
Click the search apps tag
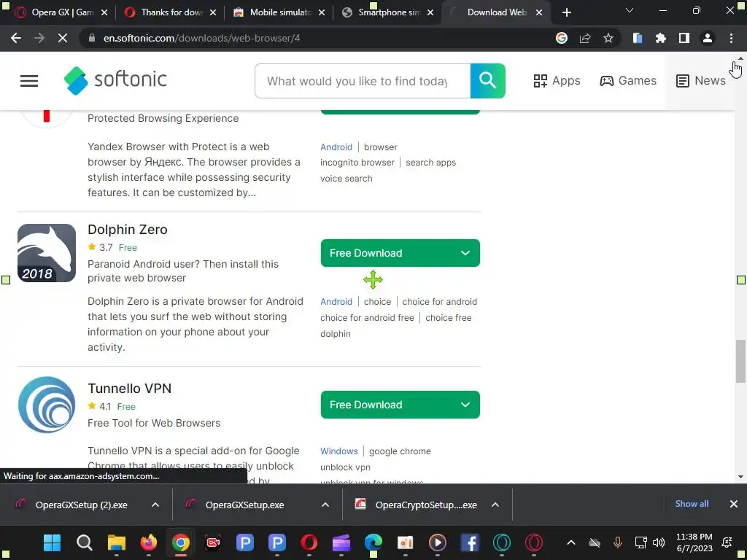[x=430, y=163]
